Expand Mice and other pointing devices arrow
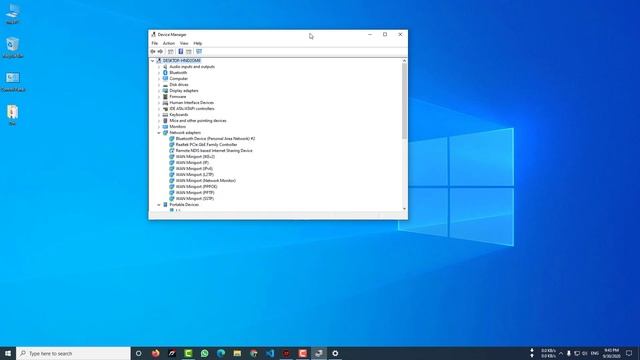The width and height of the screenshot is (640, 360). [159, 121]
